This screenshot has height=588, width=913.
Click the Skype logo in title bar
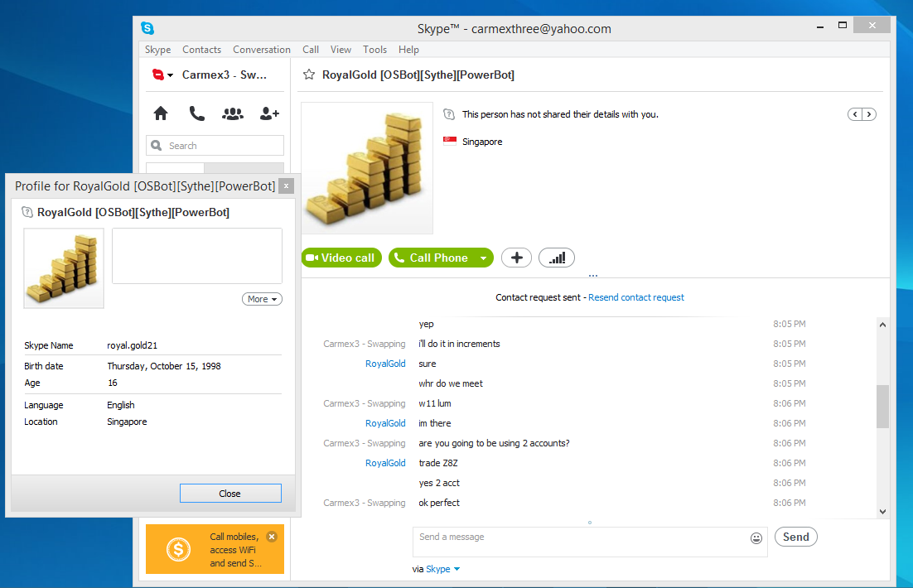pyautogui.click(x=147, y=28)
